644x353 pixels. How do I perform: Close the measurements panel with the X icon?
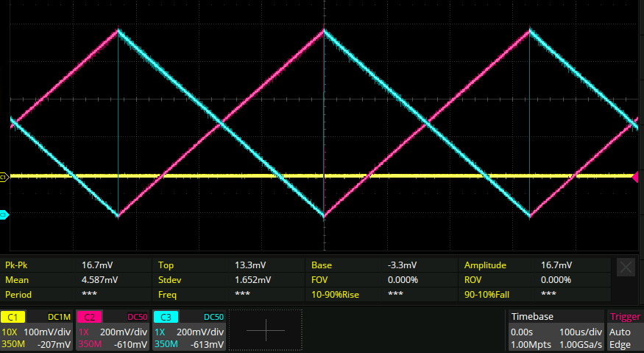[626, 268]
